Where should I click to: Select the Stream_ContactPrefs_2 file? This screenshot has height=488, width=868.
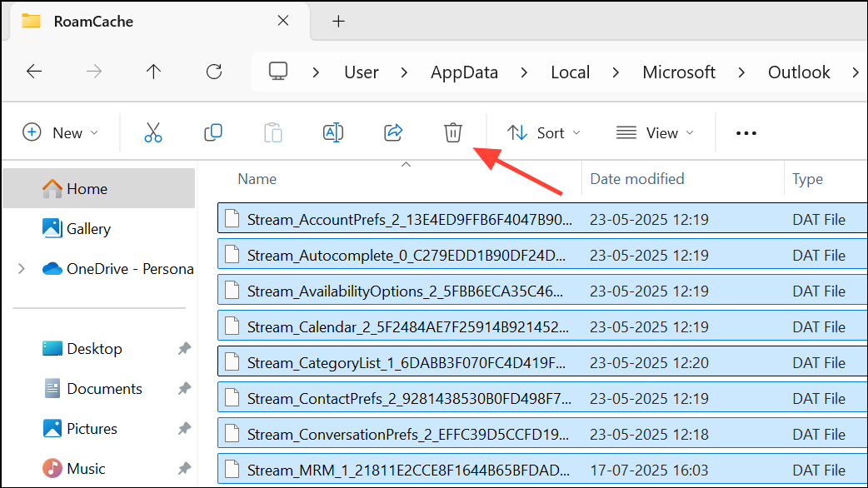(542, 398)
